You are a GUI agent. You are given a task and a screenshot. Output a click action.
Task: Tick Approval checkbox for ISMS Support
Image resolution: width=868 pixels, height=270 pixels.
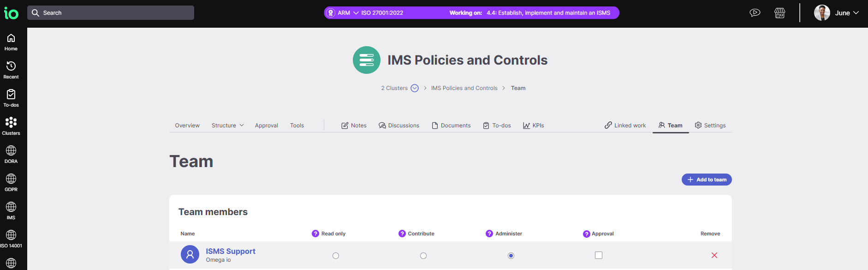[x=599, y=255]
